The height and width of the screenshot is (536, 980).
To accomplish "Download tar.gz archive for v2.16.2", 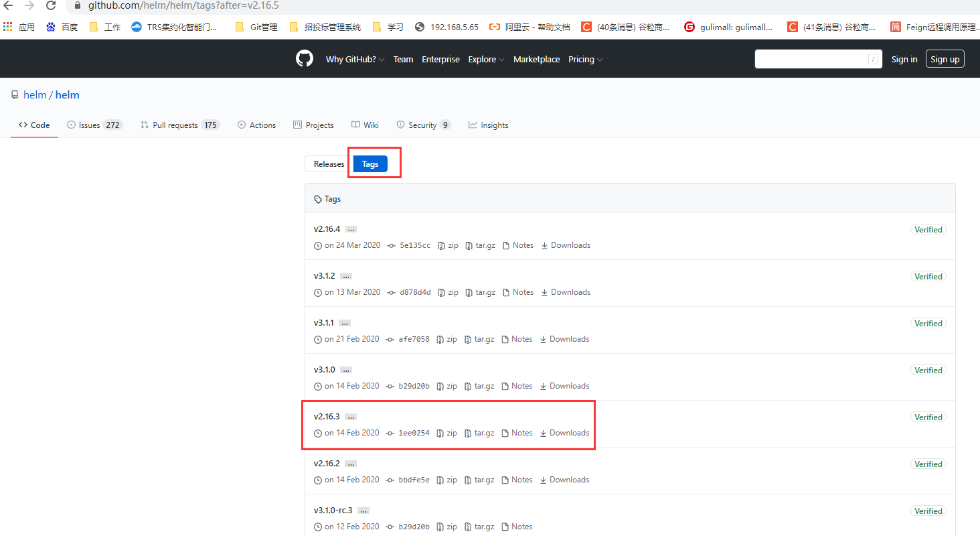I will click(x=479, y=480).
